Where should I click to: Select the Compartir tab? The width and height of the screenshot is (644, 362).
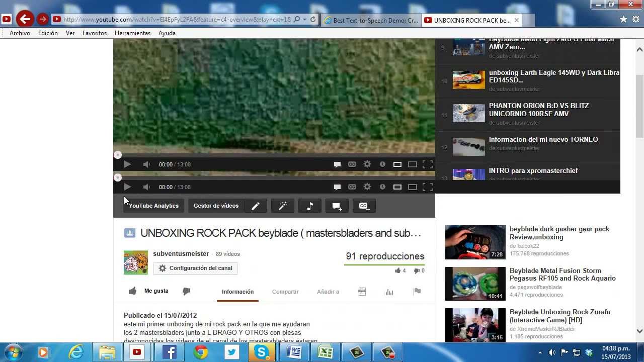[285, 292]
